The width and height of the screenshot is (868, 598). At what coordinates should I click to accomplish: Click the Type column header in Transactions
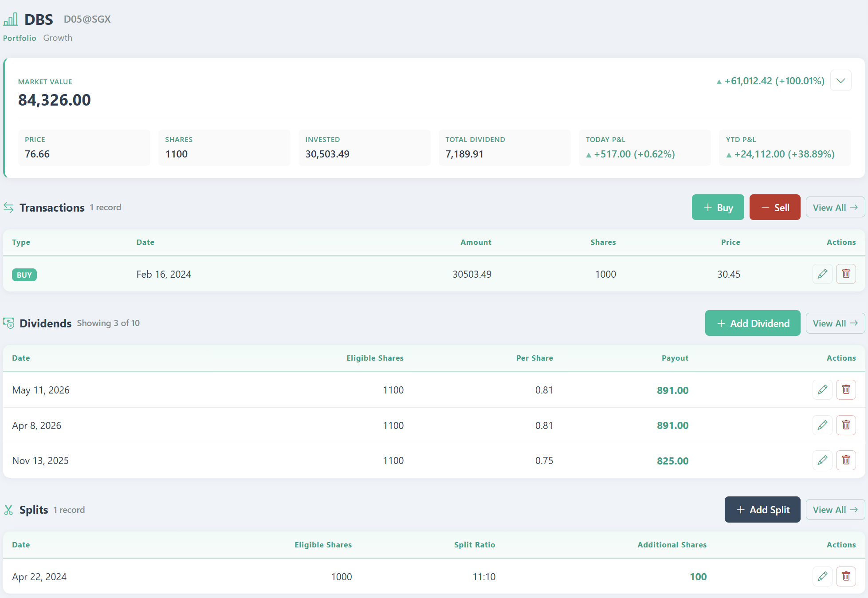tap(21, 242)
